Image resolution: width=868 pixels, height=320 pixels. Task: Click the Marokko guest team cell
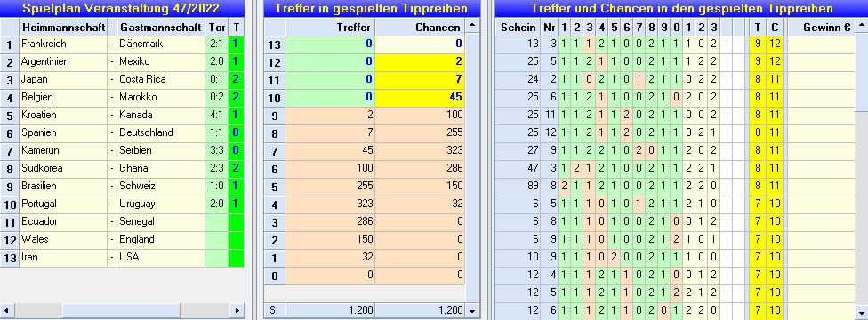[161, 97]
